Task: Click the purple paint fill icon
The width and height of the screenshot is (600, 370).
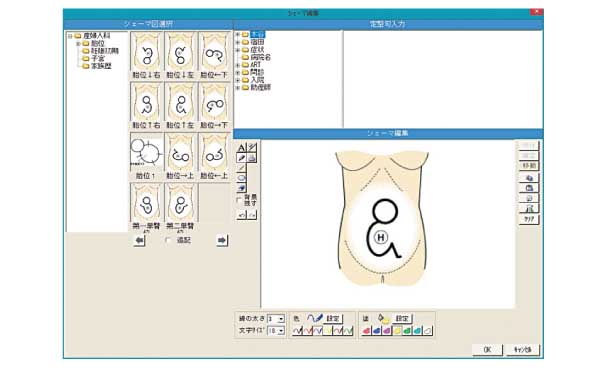Action: tap(387, 330)
